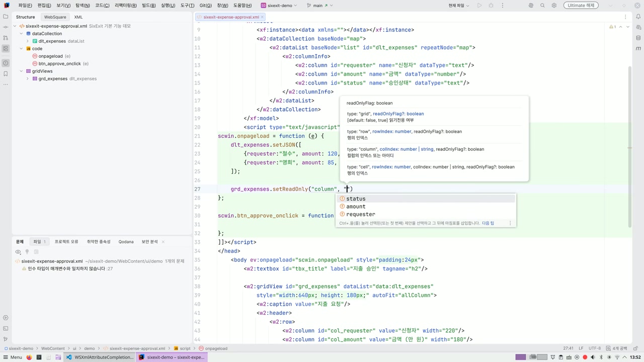
Task: Open the Bookmarks sidebar icon
Action: click(x=6, y=74)
